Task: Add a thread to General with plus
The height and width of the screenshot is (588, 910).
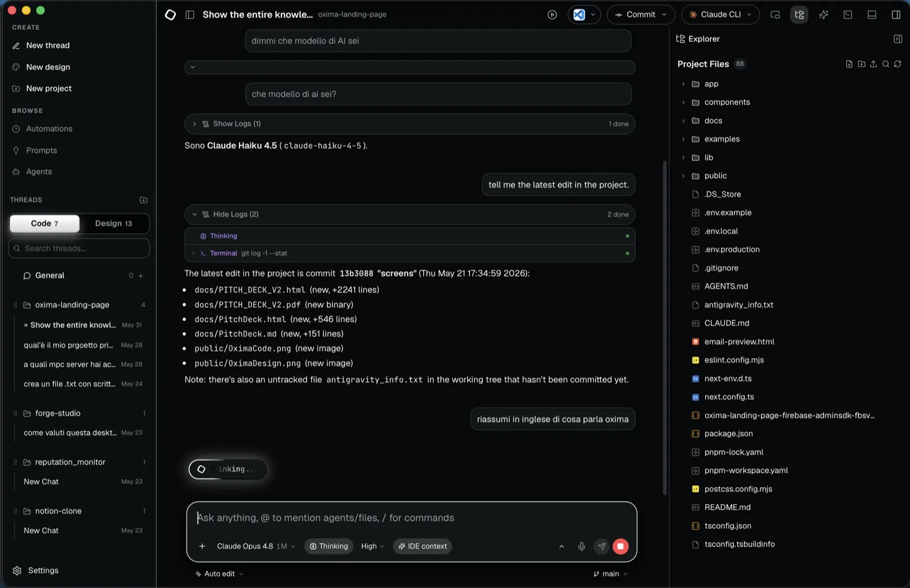Action: point(141,276)
